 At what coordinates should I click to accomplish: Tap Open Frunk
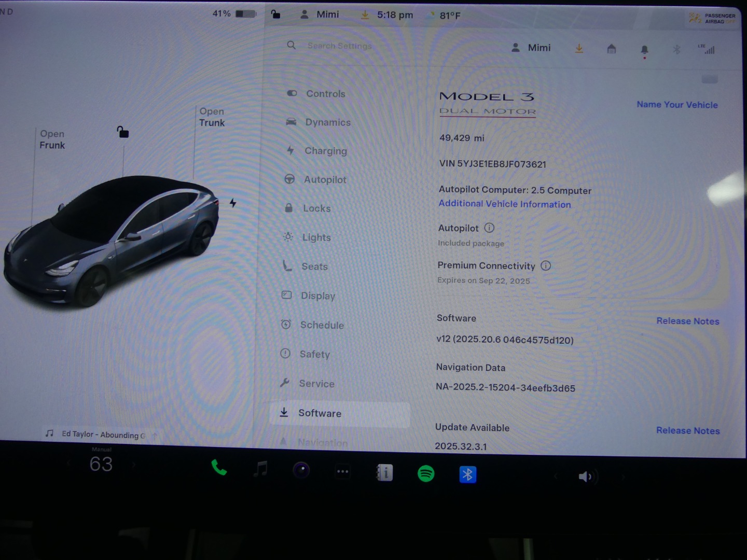point(52,139)
